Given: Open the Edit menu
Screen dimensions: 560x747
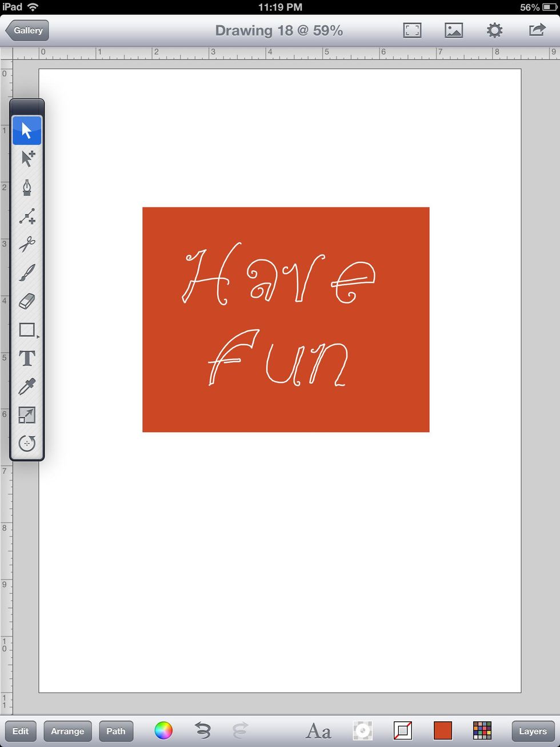Looking at the screenshot, I should coord(21,731).
